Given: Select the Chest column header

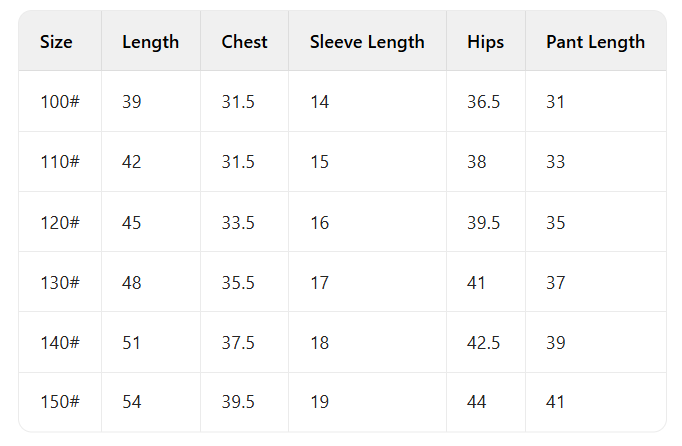Looking at the screenshot, I should 245,42.
